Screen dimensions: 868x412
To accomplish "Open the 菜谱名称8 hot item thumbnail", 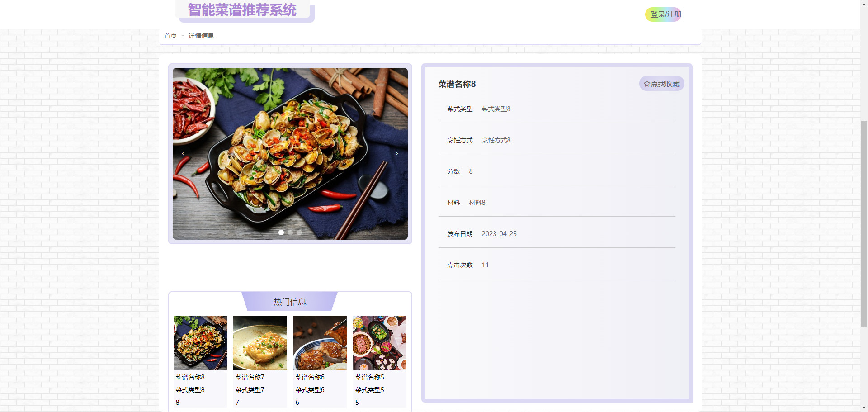I will 200,343.
